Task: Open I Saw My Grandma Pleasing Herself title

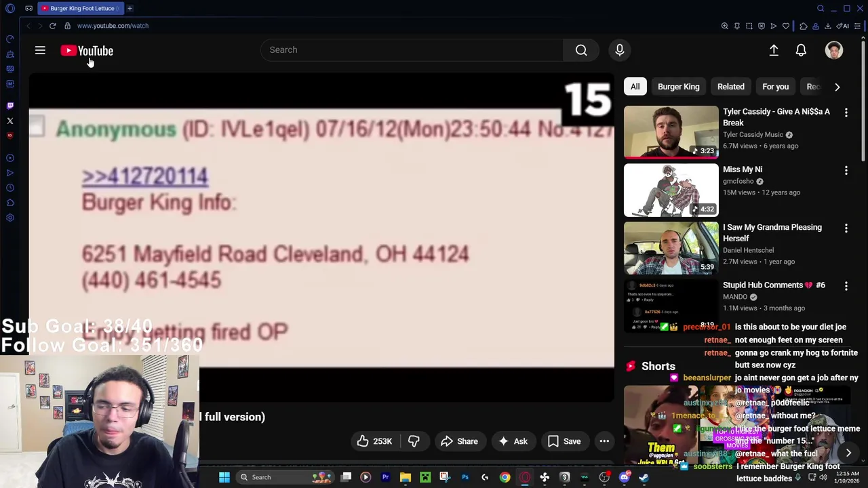Action: 772,232
